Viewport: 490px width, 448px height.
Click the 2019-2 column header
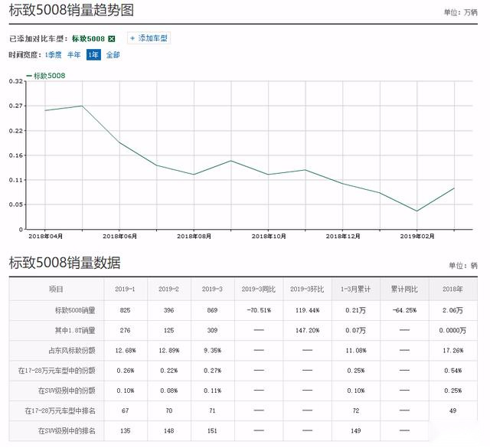coord(168,289)
